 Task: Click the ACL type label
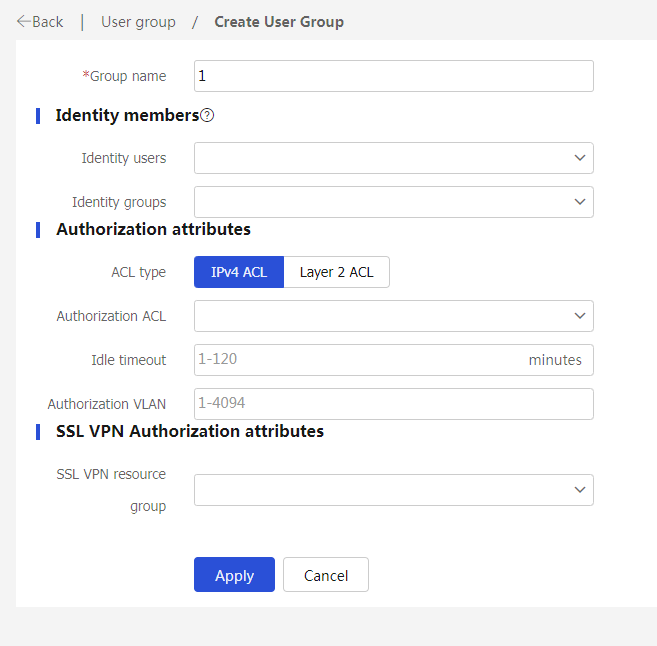139,272
